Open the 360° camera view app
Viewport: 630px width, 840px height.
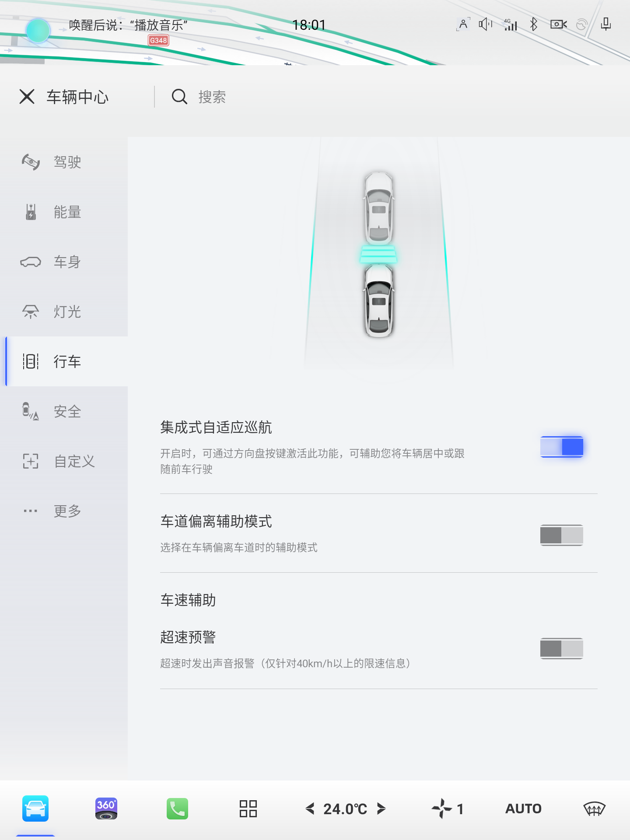pos(106,808)
